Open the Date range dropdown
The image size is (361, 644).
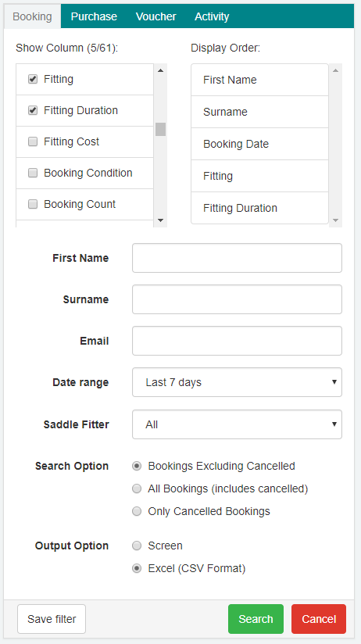pos(237,382)
